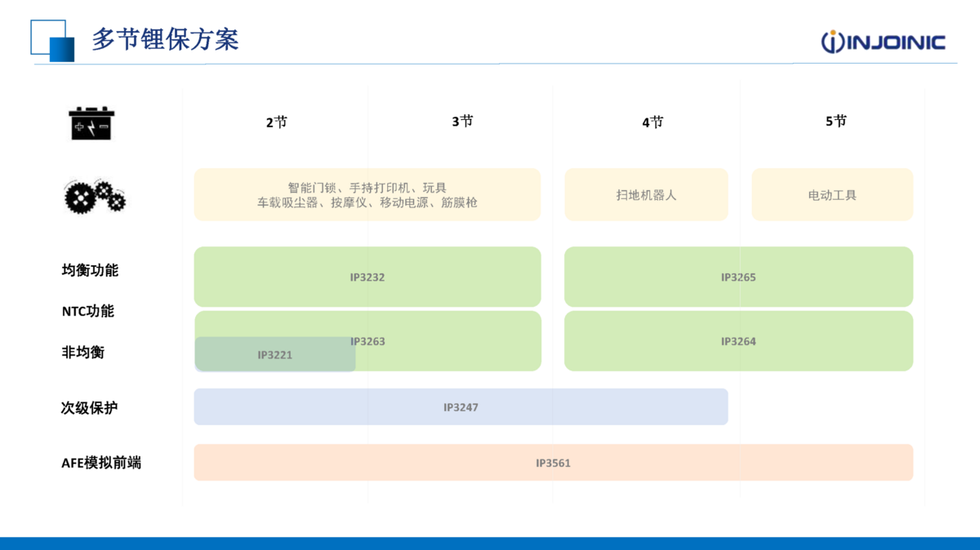Click the 4节 column header
This screenshot has height=550, width=980.
[653, 122]
